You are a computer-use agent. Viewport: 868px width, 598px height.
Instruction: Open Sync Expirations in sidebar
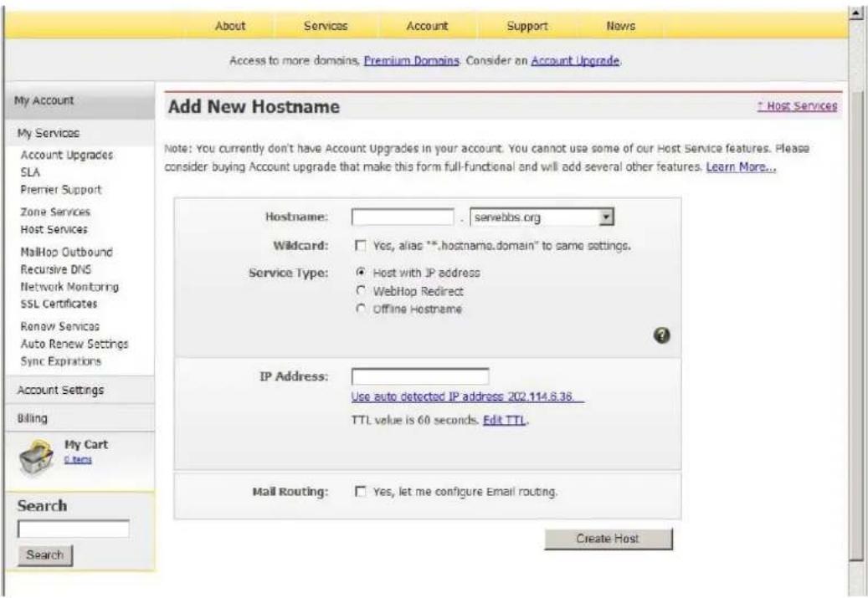click(x=61, y=361)
